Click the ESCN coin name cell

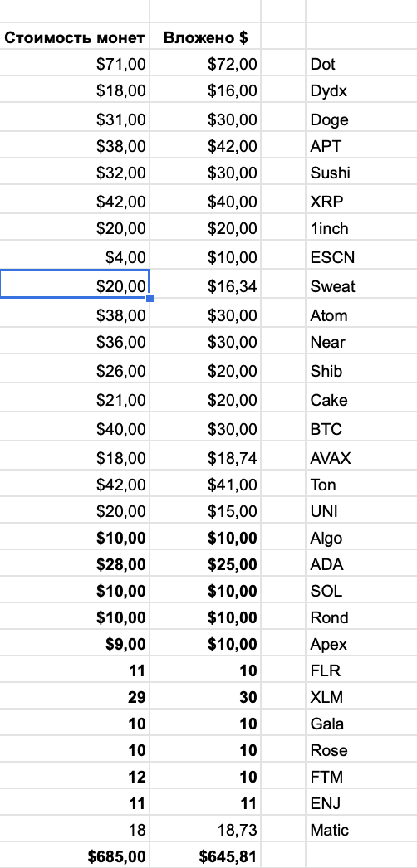click(x=361, y=257)
